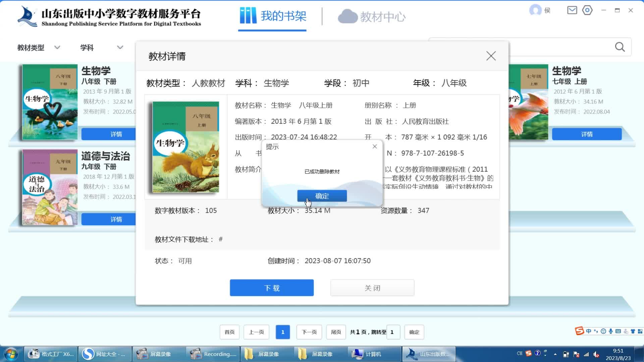Click 确定 in the deletion prompt

click(322, 196)
